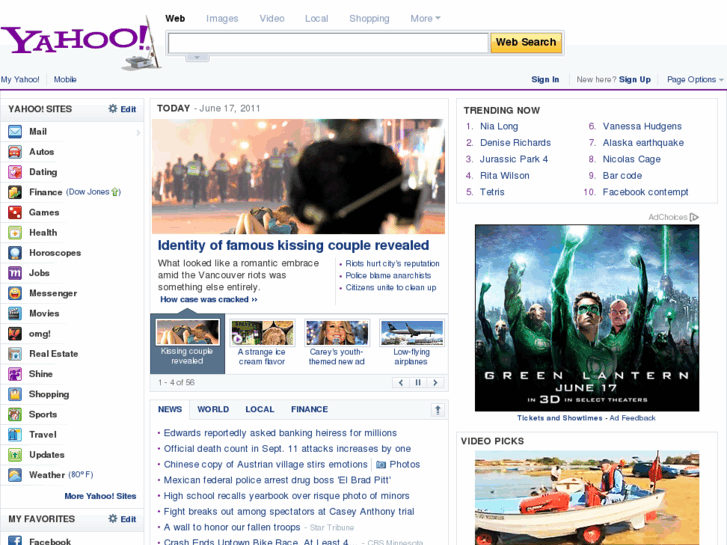This screenshot has width=727, height=545.
Task: Expand the More search categories dropdown
Action: click(x=425, y=19)
